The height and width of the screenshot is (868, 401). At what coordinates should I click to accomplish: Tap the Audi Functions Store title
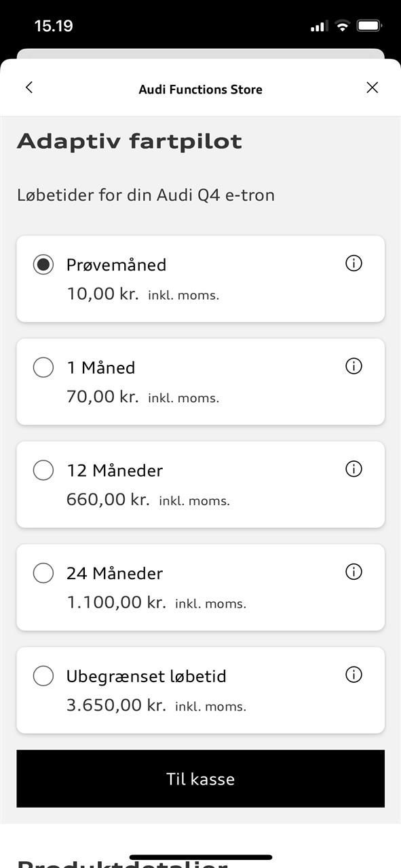[200, 90]
